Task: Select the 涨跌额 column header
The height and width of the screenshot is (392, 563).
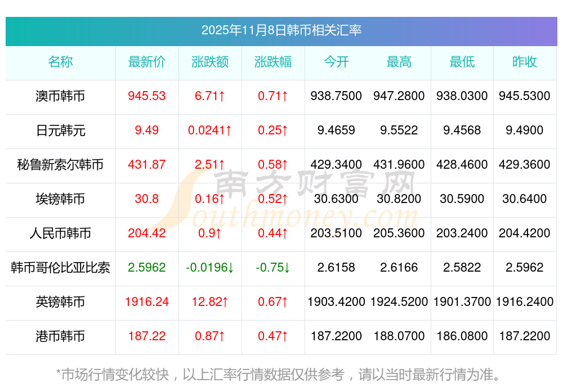Action: coord(210,62)
